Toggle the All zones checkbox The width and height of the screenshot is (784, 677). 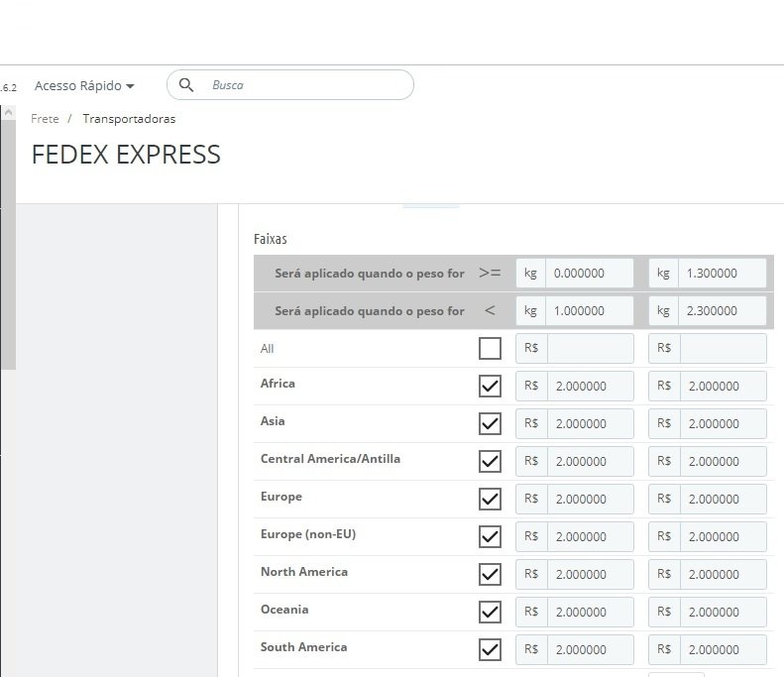coord(490,349)
